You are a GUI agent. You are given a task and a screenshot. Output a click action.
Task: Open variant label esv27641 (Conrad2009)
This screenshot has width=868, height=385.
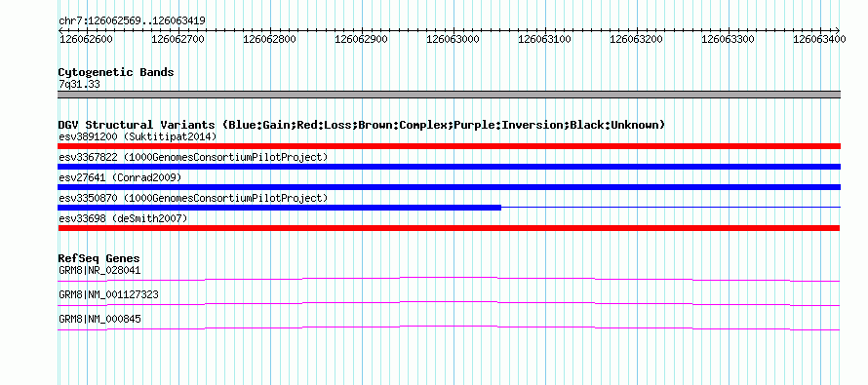tap(120, 177)
